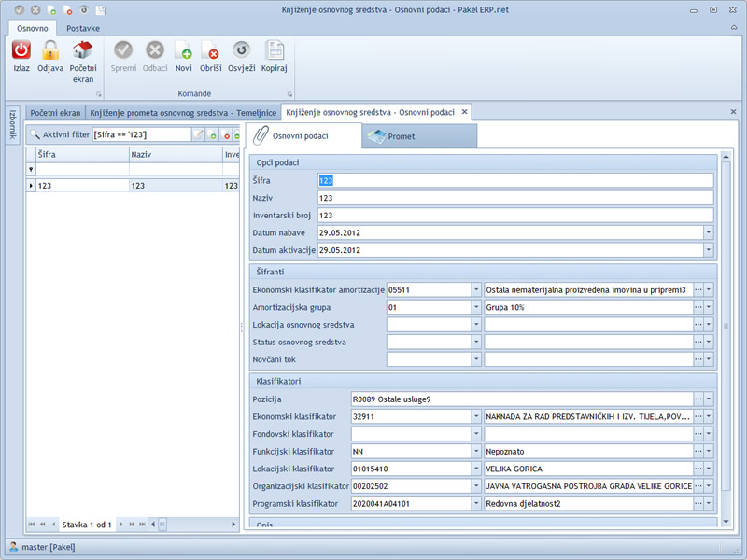Open the Početni ekran document tab
747x560 pixels.
pyautogui.click(x=55, y=112)
